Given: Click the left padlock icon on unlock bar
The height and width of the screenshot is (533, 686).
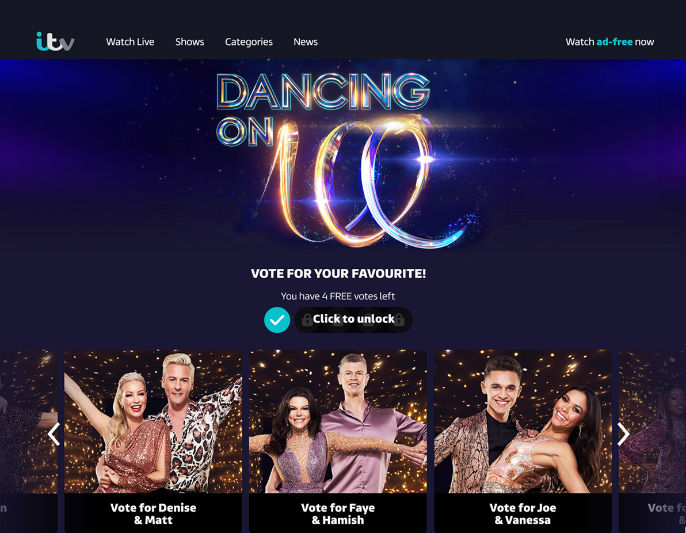Looking at the screenshot, I should pos(307,320).
